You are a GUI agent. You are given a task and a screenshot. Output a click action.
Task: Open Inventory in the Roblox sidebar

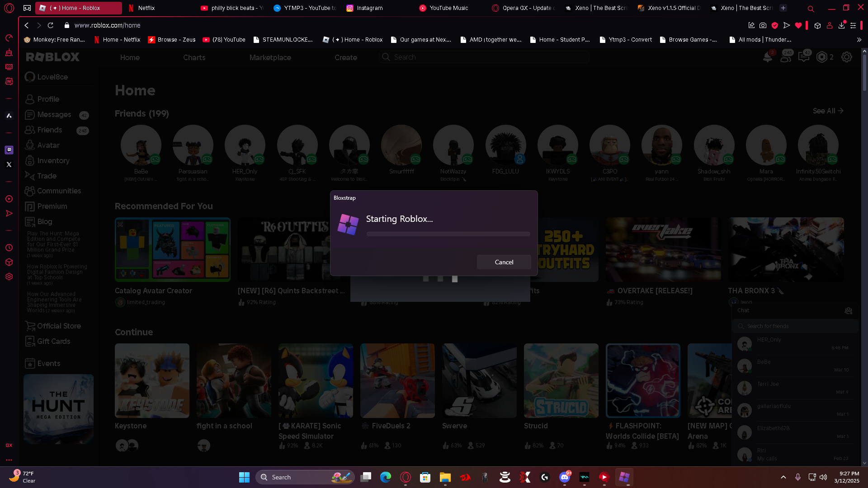(x=47, y=160)
